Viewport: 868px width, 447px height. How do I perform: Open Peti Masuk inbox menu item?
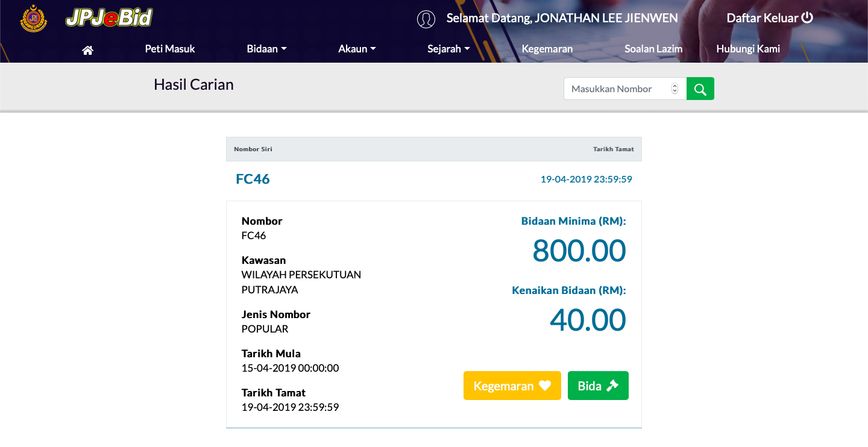pos(170,49)
